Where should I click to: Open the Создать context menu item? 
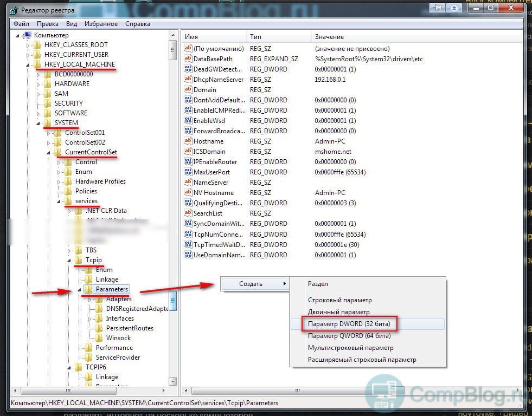(255, 284)
